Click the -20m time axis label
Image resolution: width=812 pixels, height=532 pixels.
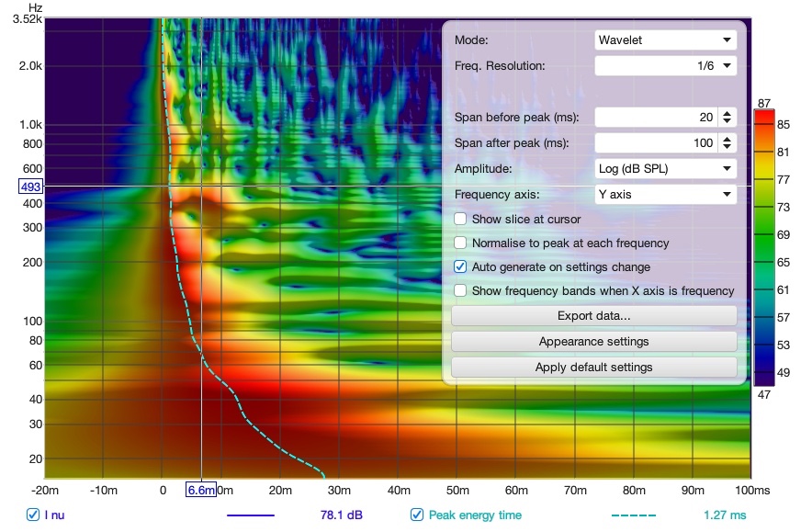(x=45, y=491)
